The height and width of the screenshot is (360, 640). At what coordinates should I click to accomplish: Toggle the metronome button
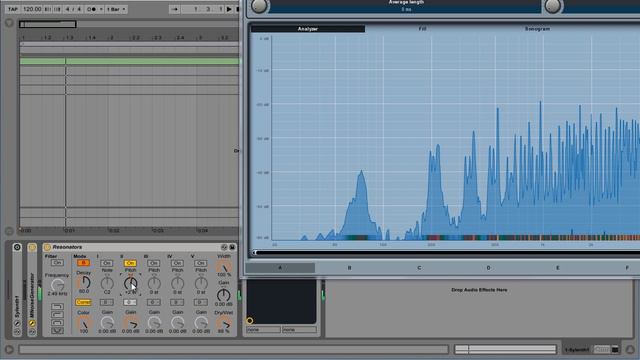(x=91, y=9)
